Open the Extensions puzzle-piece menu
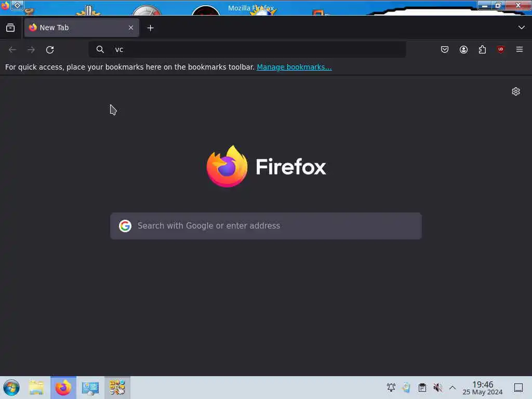Image resolution: width=532 pixels, height=399 pixels. coord(482,49)
